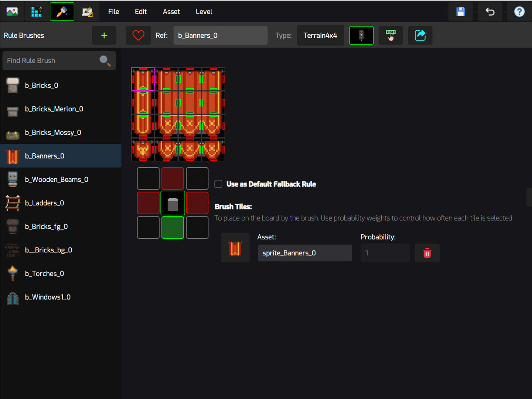
Task: Select b_Torches_0 from the brush list
Action: pos(44,274)
